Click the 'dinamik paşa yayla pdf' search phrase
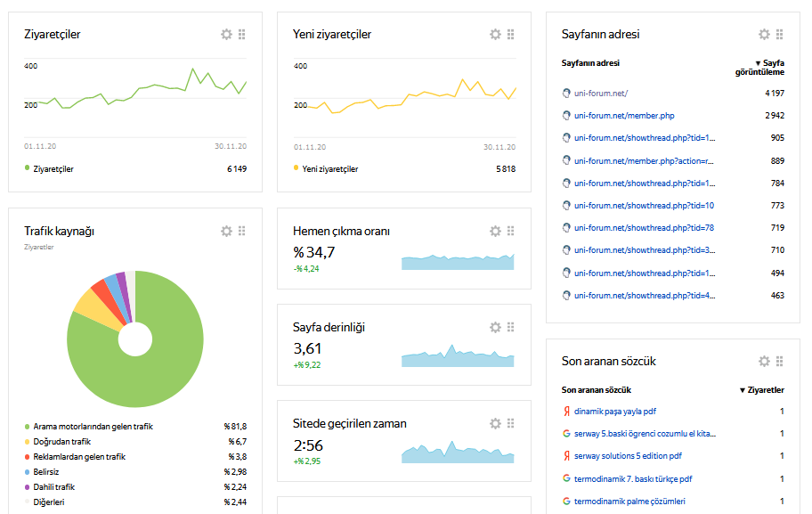This screenshot has width=812, height=514. [615, 412]
